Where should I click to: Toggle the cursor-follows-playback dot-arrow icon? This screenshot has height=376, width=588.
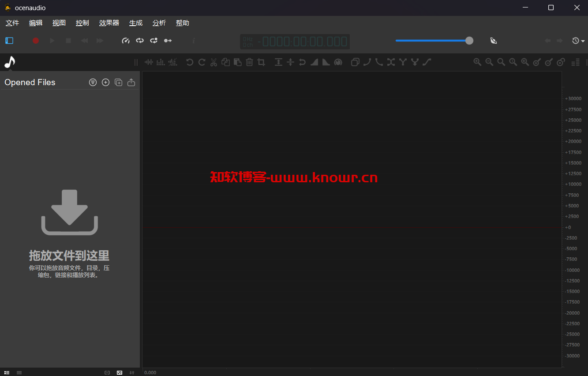pyautogui.click(x=168, y=41)
